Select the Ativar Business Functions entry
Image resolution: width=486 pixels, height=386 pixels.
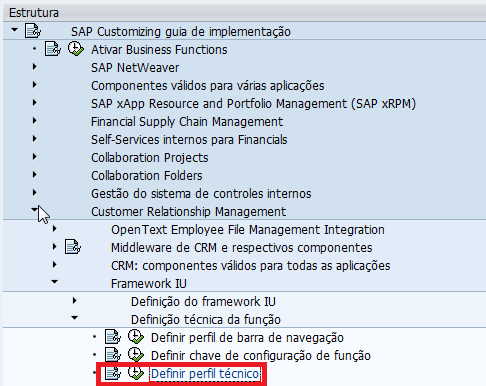click(159, 50)
